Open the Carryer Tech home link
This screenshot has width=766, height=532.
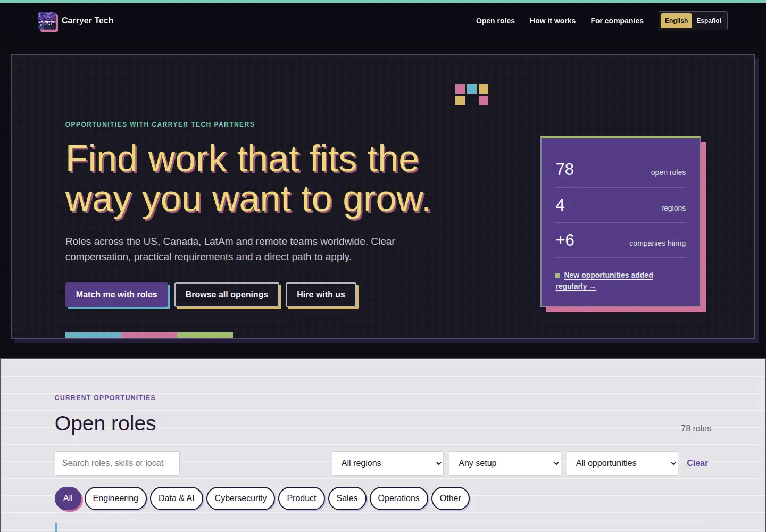pyautogui.click(x=76, y=21)
